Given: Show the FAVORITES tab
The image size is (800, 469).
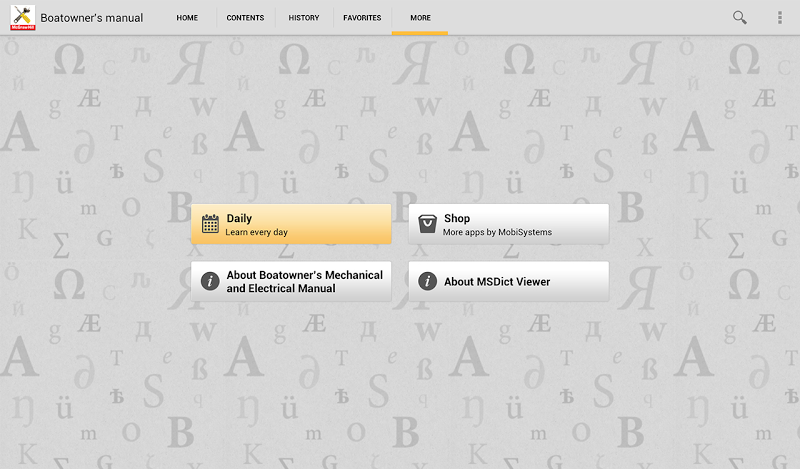Looking at the screenshot, I should coord(362,18).
